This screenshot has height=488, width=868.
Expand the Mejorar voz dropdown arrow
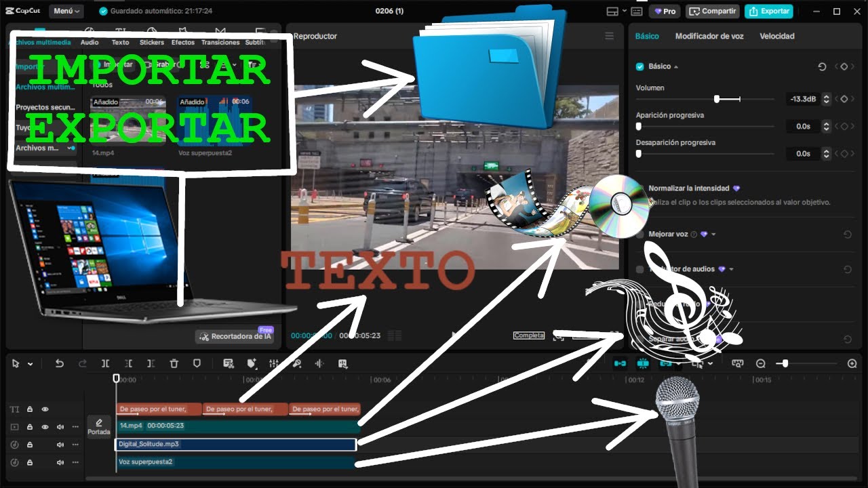click(713, 235)
